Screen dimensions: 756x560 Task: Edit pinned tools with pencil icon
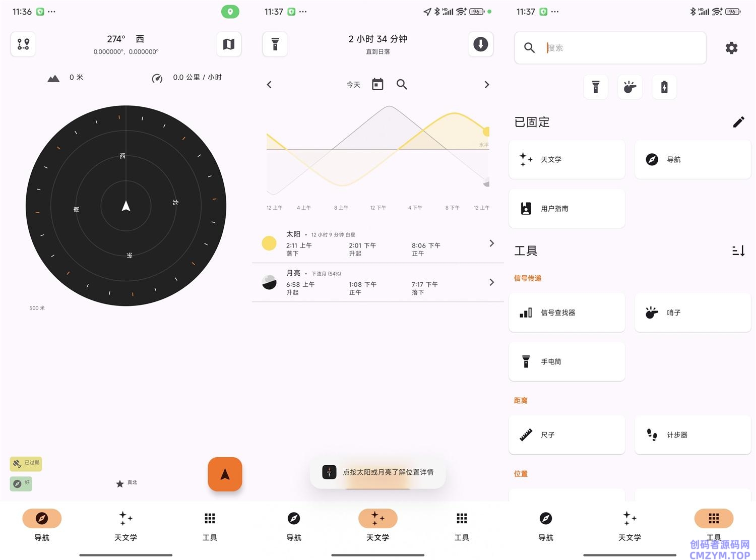(738, 122)
